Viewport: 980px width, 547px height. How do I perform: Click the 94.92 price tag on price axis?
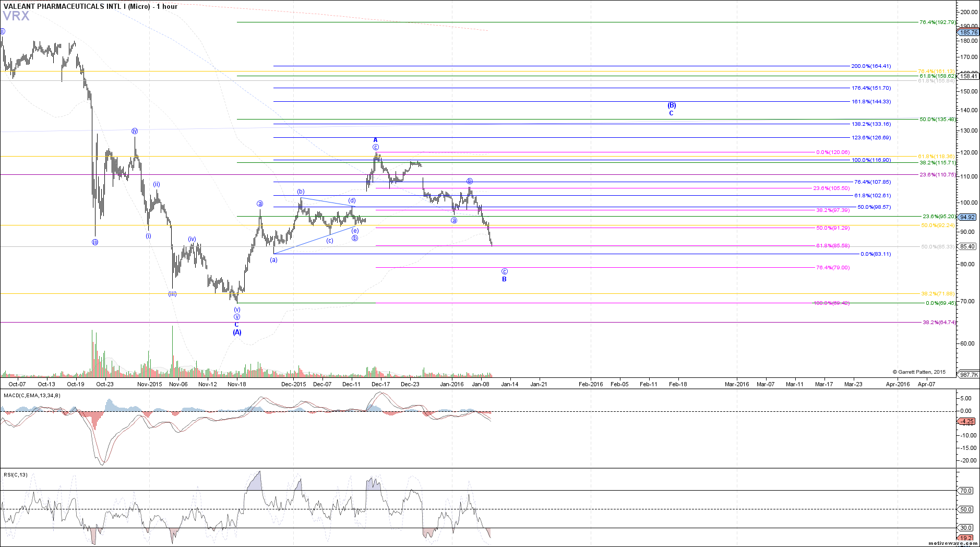(968, 217)
